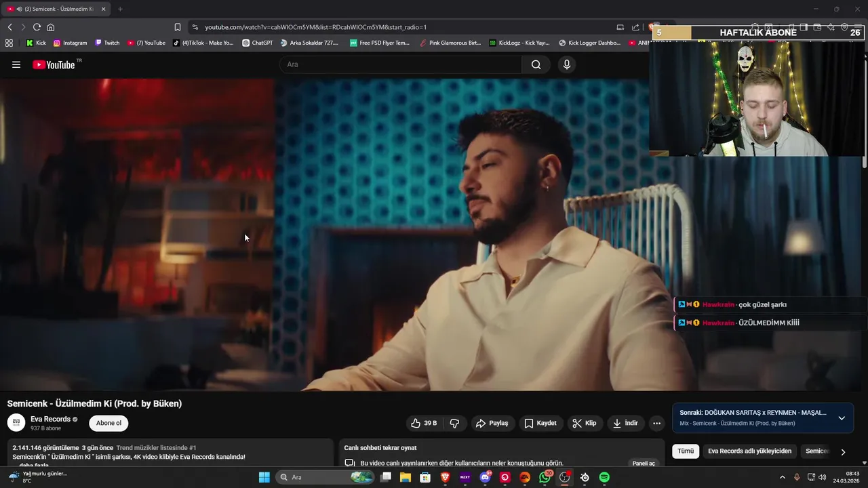Open the ChatGPT bookmark

258,43
